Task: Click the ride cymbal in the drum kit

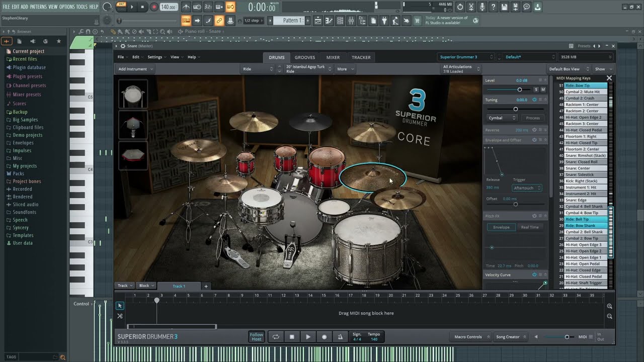Action: [x=373, y=178]
